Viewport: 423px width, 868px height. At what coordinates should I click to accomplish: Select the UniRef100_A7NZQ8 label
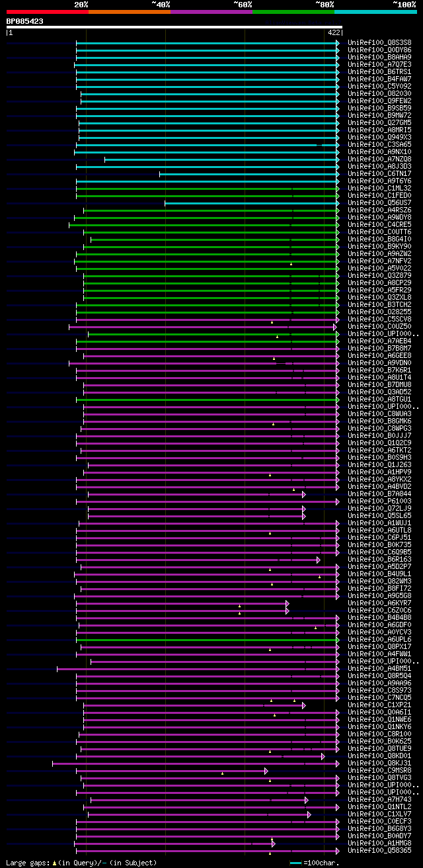click(x=379, y=159)
